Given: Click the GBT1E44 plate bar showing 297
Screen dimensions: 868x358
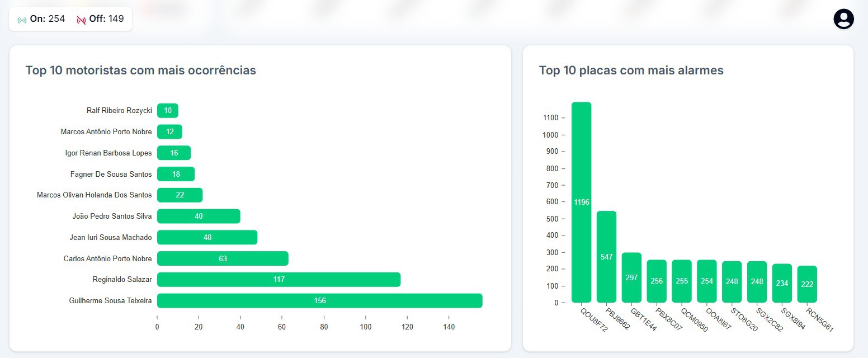Looking at the screenshot, I should point(631,277).
